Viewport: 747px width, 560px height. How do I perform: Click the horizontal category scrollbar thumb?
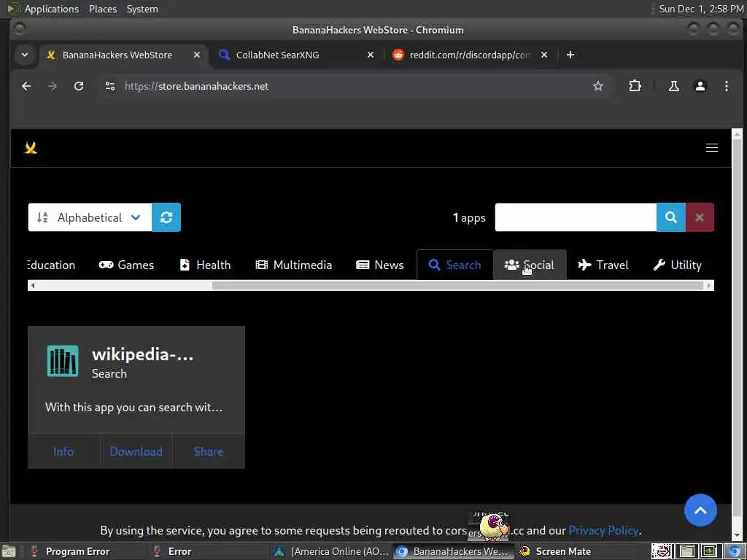tap(457, 285)
